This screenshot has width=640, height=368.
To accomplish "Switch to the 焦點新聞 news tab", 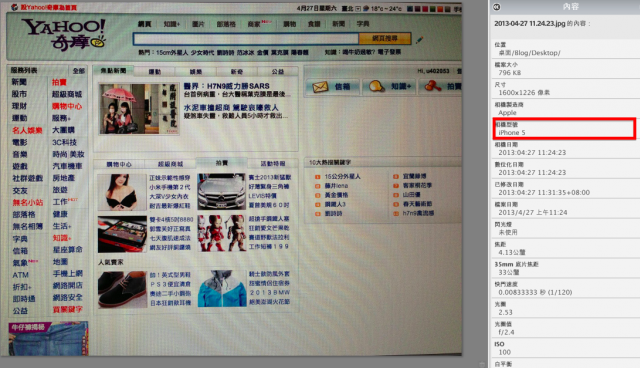I will (113, 71).
